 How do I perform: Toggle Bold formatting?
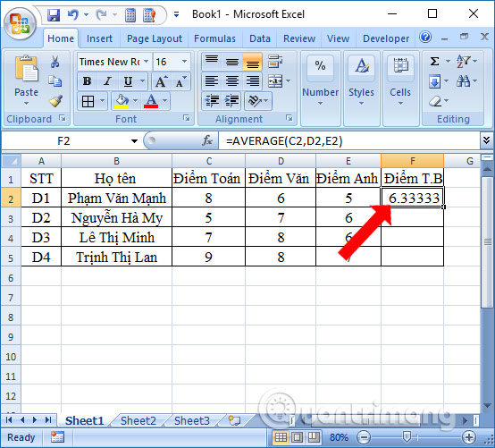click(88, 81)
